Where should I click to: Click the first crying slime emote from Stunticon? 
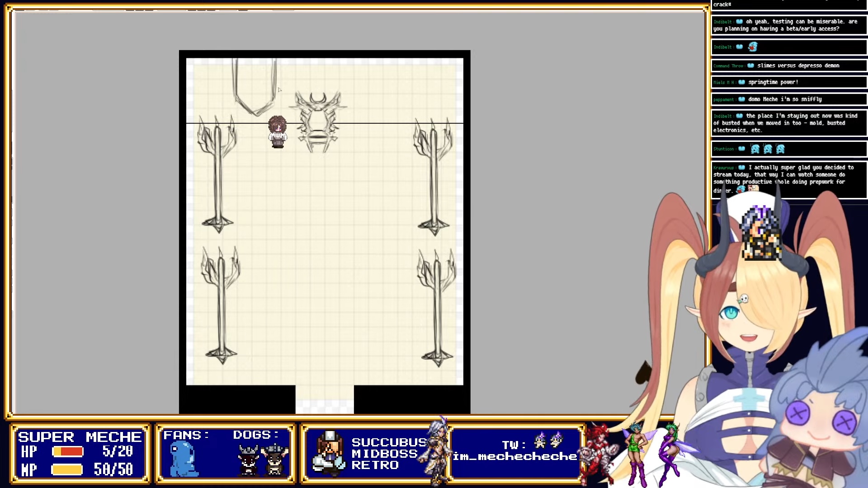point(755,149)
